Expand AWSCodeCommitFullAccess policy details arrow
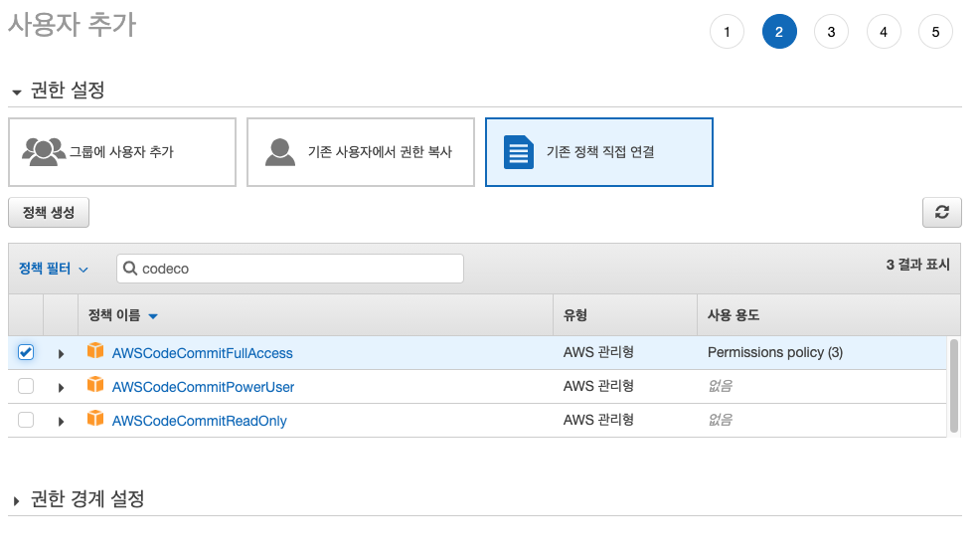Viewport: 980px width, 560px height. pyautogui.click(x=61, y=353)
